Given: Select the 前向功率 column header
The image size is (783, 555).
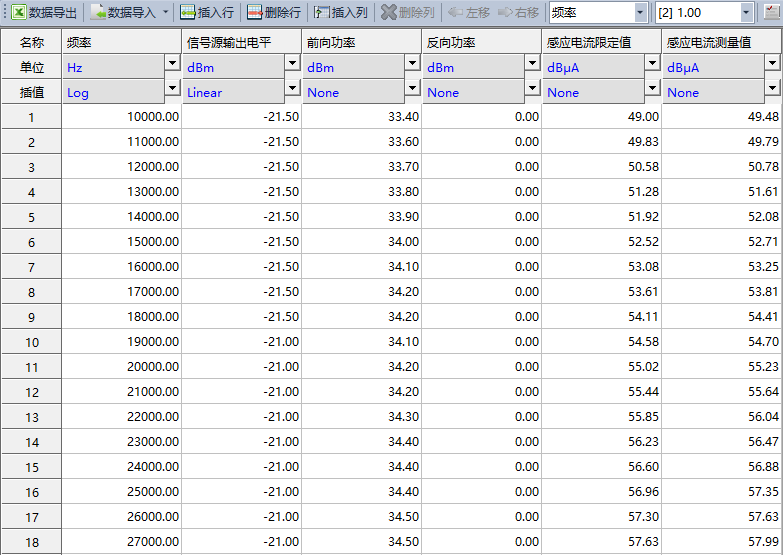Looking at the screenshot, I should pos(361,42).
